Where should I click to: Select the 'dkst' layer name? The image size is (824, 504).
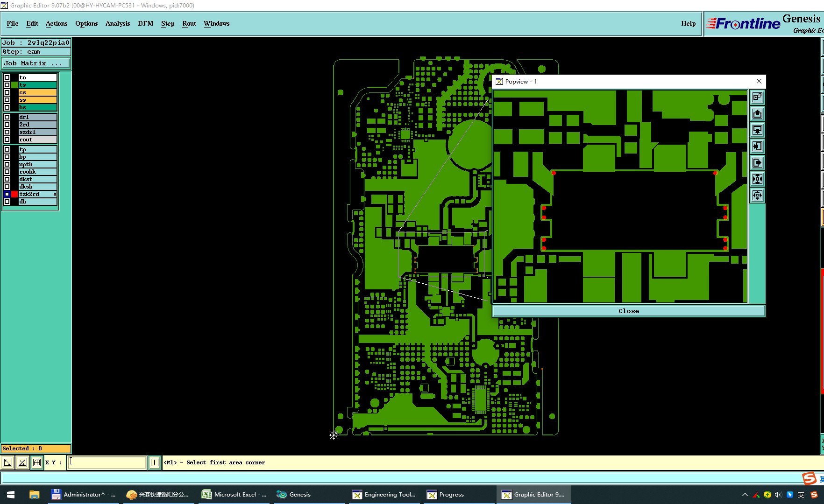pyautogui.click(x=38, y=179)
